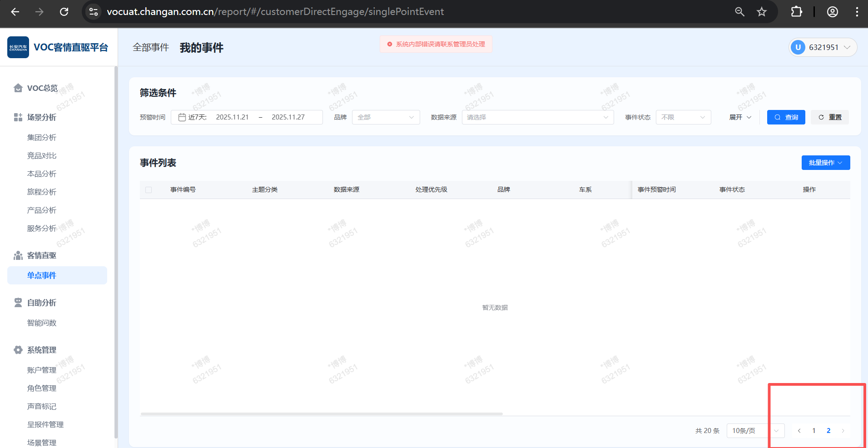The width and height of the screenshot is (868, 448).
Task: Open the 数据来源 dropdown
Action: click(x=537, y=117)
